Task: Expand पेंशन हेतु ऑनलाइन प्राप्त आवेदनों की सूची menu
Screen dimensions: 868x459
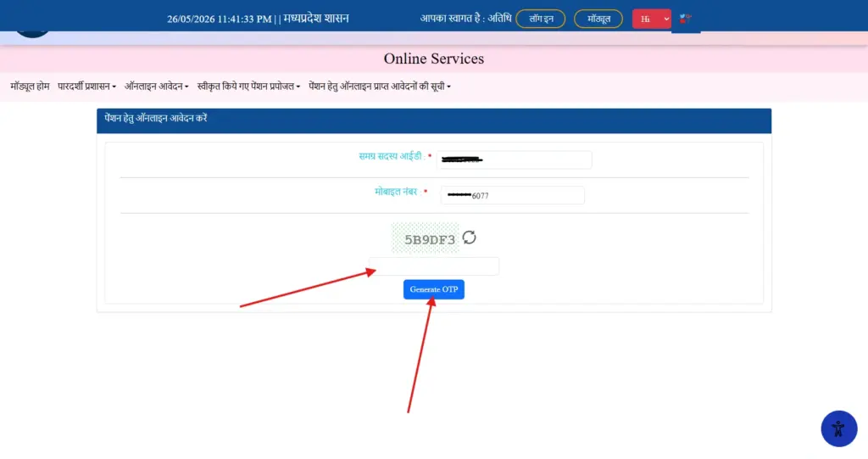Action: [380, 87]
